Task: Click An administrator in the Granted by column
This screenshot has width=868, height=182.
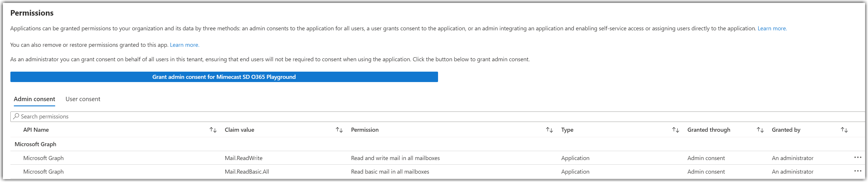Action: (x=793, y=158)
